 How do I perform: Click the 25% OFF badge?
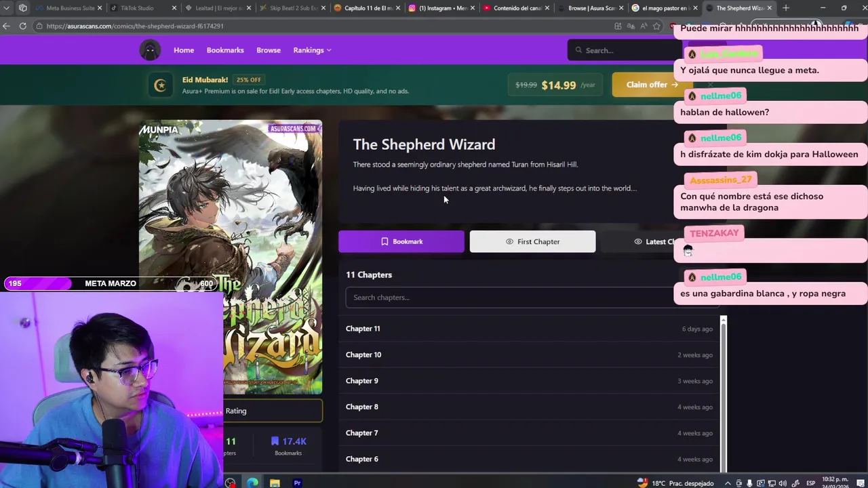click(x=248, y=80)
